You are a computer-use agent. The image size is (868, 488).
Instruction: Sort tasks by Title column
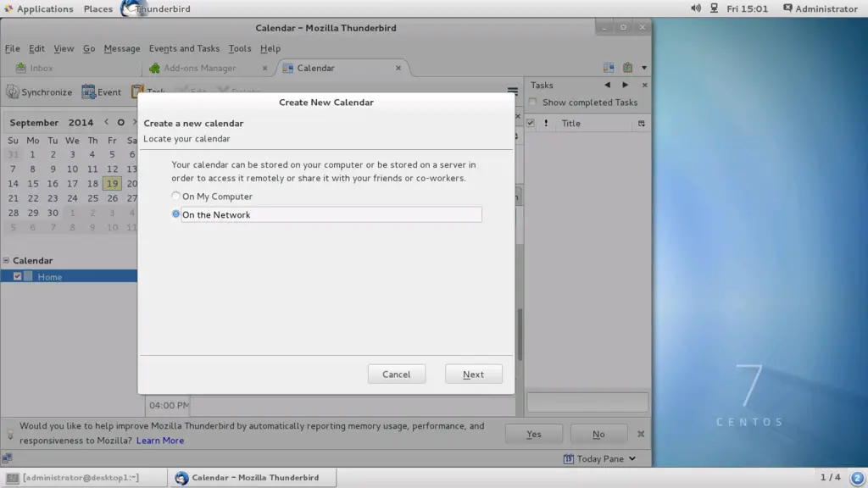pyautogui.click(x=594, y=123)
